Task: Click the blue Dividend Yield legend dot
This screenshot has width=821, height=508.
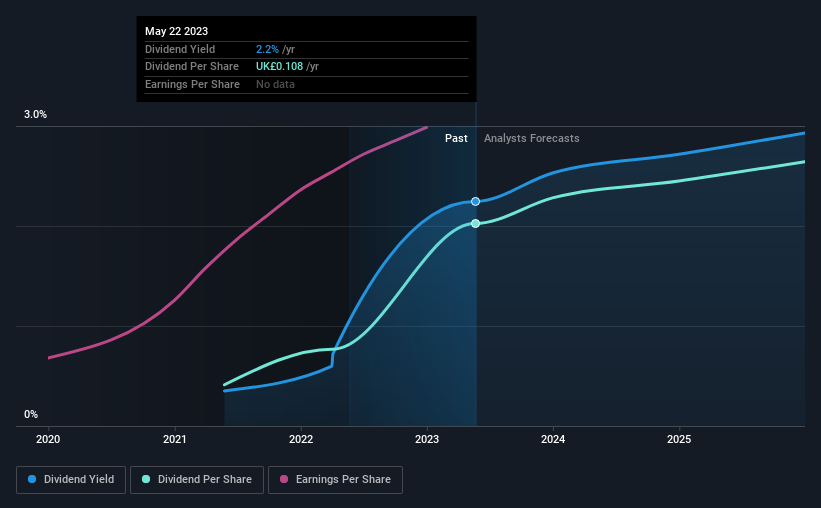Action: pos(32,479)
